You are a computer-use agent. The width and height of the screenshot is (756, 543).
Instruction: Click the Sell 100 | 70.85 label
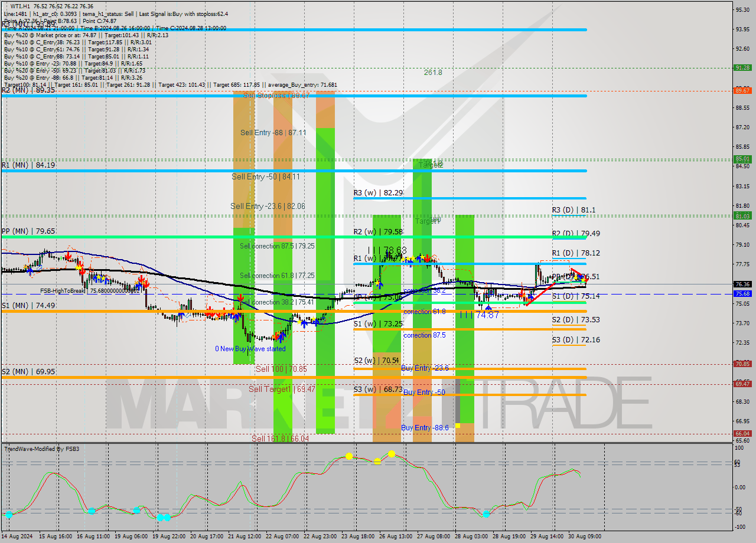pos(281,369)
